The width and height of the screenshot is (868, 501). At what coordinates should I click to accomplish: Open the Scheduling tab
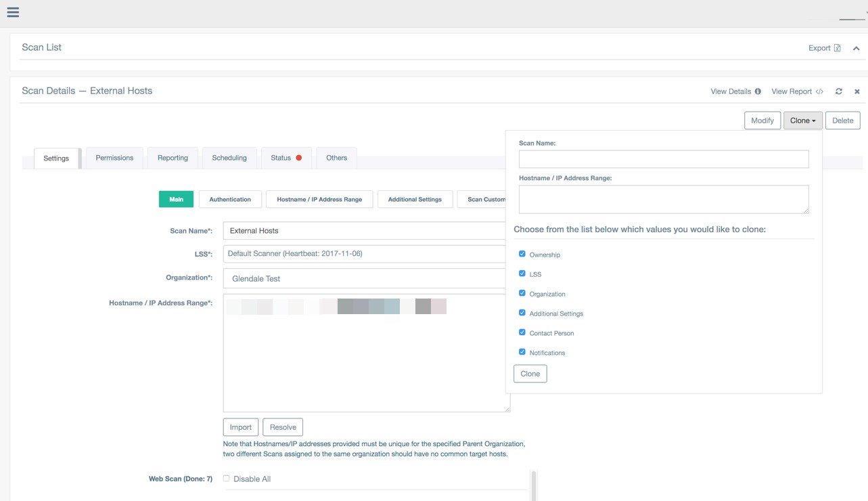coord(229,158)
